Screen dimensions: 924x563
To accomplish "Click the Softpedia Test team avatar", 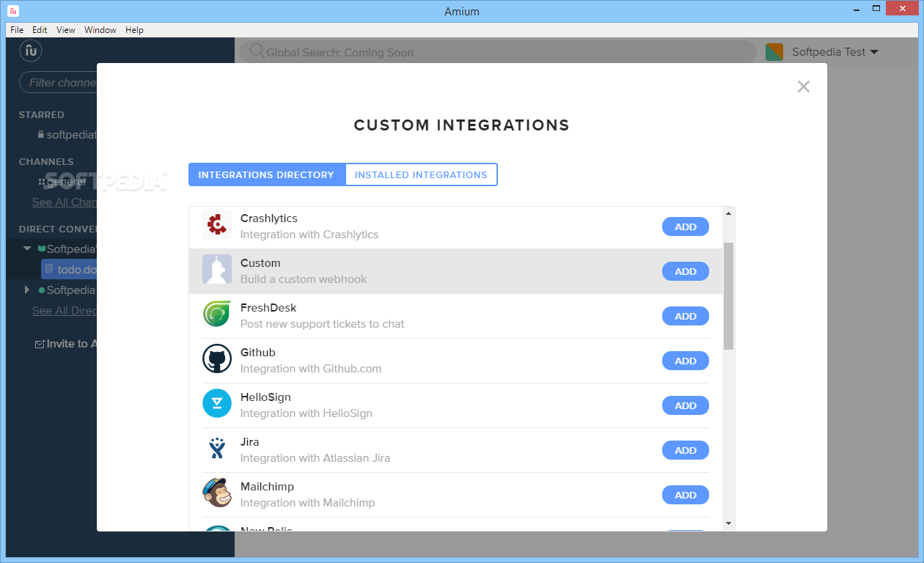I will pyautogui.click(x=774, y=52).
